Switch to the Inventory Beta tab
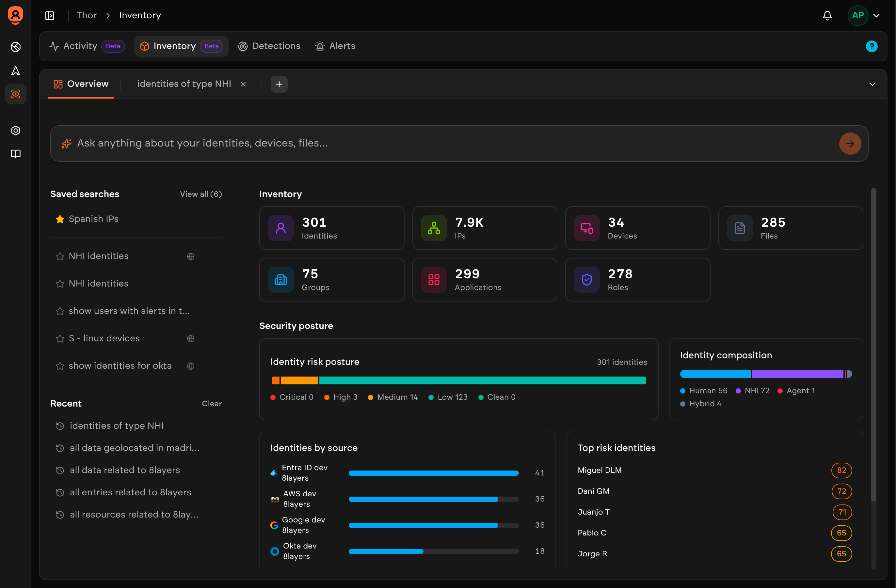This screenshot has width=896, height=588. coord(181,46)
